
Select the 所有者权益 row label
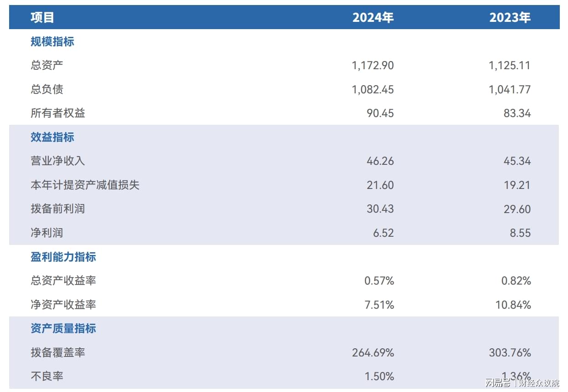(x=58, y=113)
